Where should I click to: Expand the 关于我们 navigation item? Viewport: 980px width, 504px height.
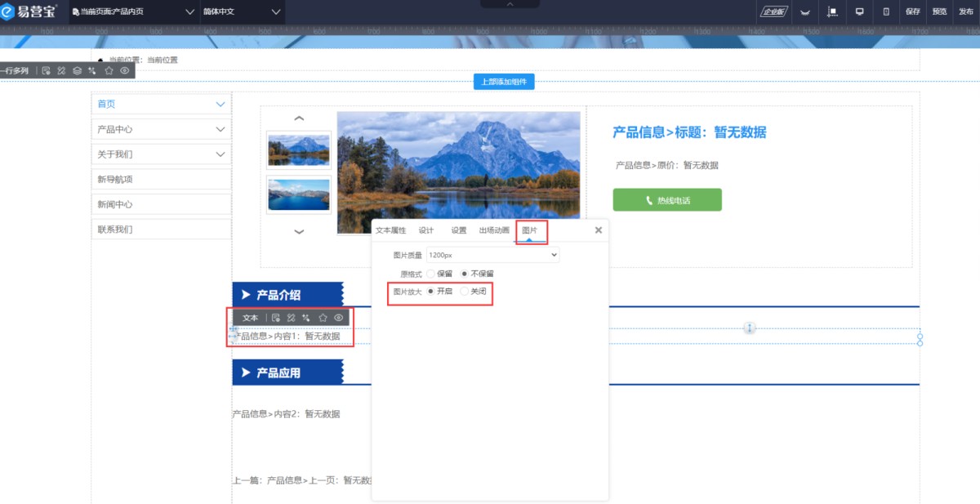[x=220, y=154]
